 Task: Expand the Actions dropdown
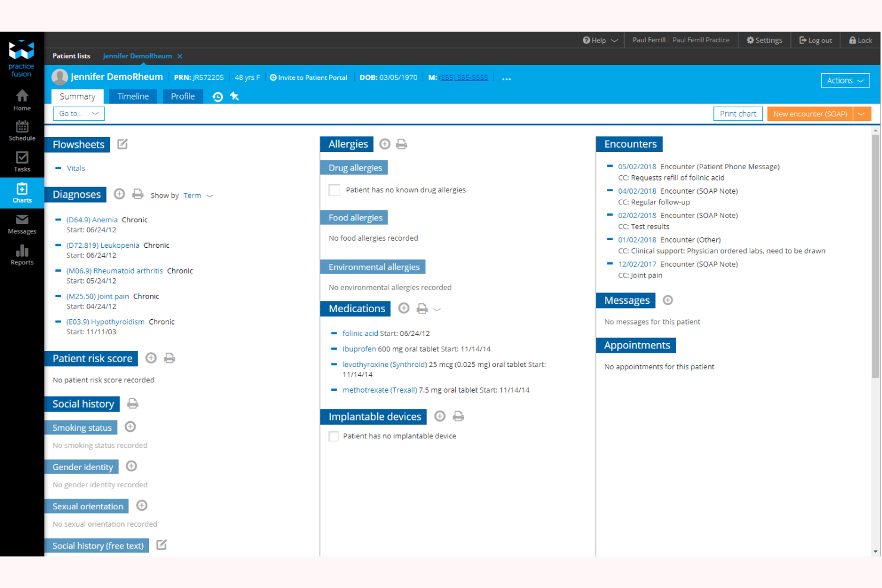pos(845,80)
